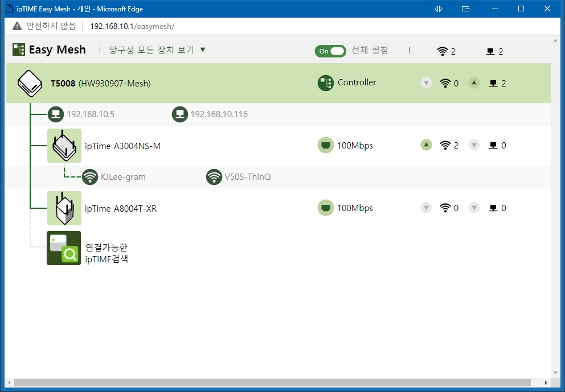Click the 192.168.10.5 client address
This screenshot has height=392, width=565.
click(x=91, y=114)
